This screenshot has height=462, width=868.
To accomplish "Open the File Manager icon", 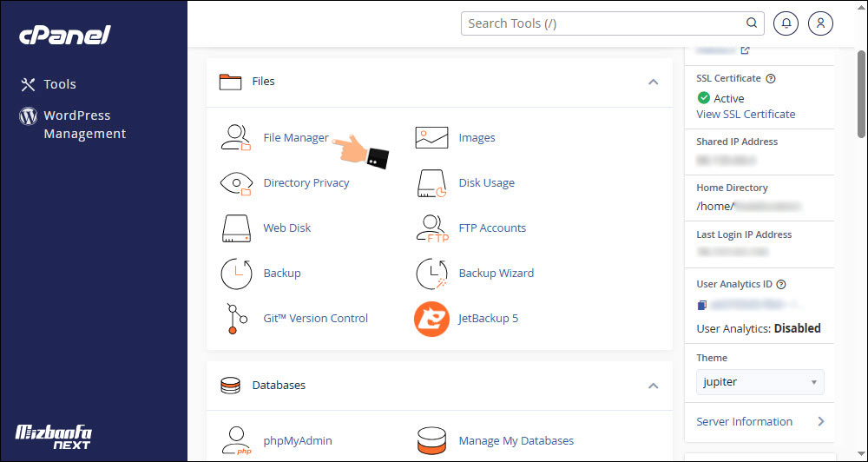I will 236,137.
